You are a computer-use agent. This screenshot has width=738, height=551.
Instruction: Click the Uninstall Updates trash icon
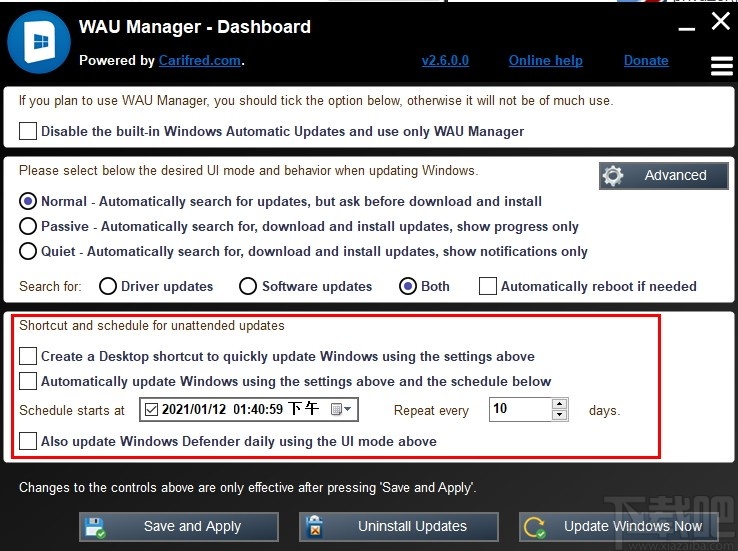314,527
